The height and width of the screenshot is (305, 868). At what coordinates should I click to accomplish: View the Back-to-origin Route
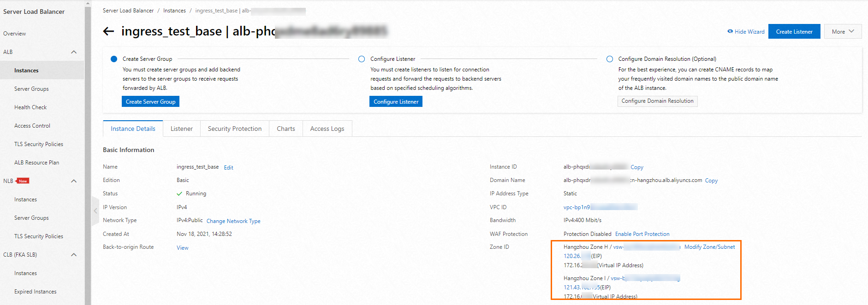[183, 248]
